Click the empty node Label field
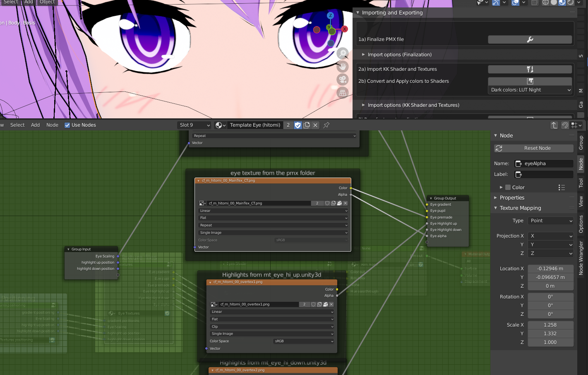The image size is (588, 375). pyautogui.click(x=544, y=174)
